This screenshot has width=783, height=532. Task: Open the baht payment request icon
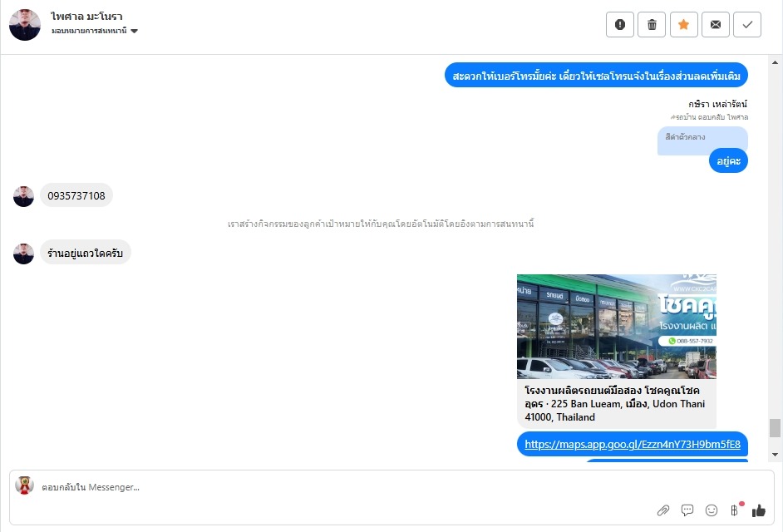[x=735, y=510]
